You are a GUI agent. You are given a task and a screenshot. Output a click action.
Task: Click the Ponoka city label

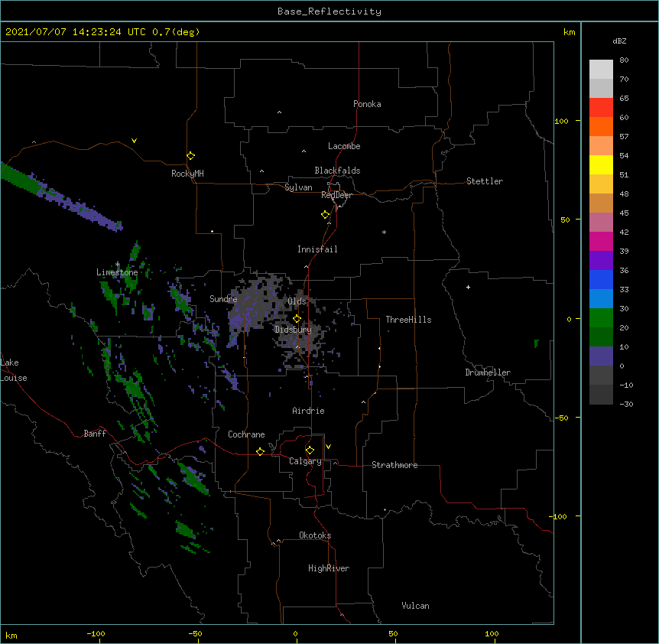(367, 104)
